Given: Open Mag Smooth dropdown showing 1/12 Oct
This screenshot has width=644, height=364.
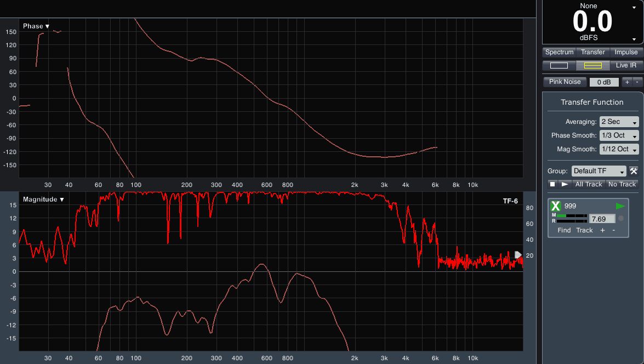Looking at the screenshot, I should (x=619, y=149).
